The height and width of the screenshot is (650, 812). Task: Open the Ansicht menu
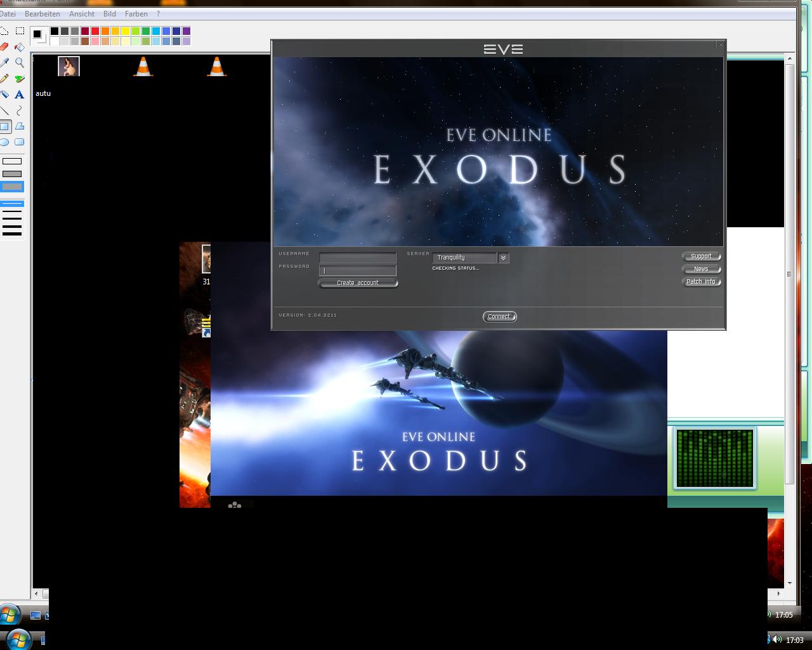(x=82, y=13)
